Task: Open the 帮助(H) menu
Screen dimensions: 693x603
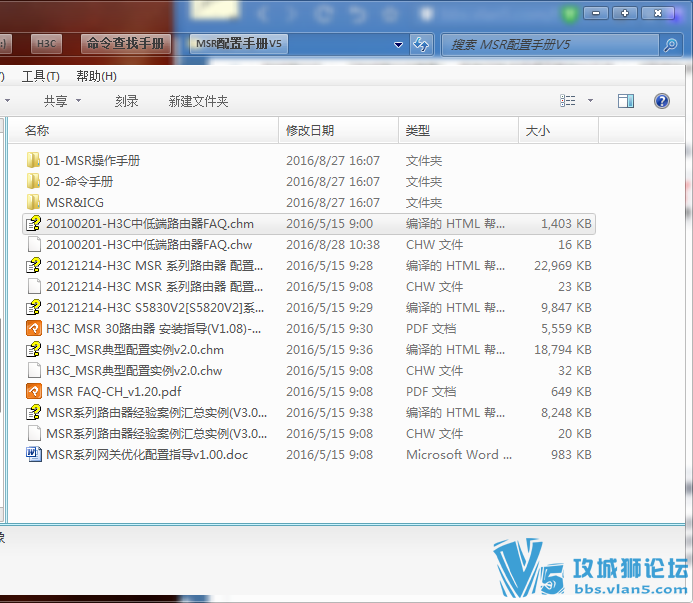Action: (96, 76)
